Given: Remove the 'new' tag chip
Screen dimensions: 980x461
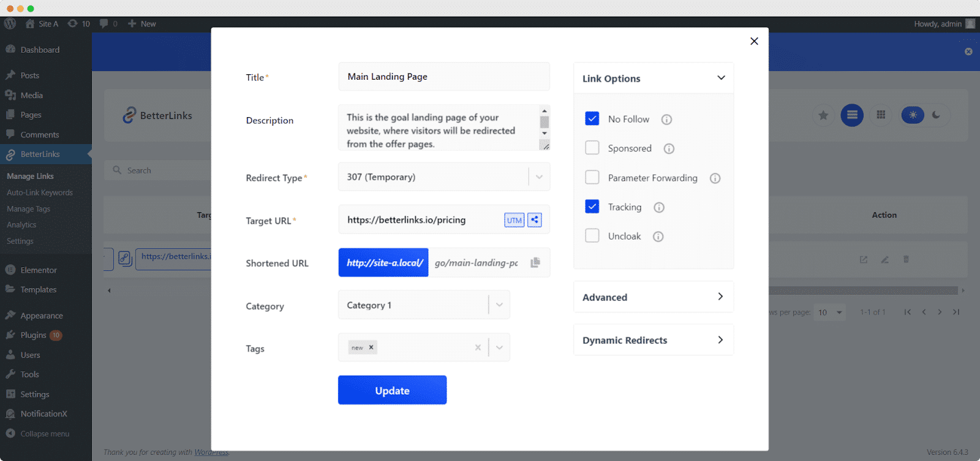Looking at the screenshot, I should click(x=371, y=348).
